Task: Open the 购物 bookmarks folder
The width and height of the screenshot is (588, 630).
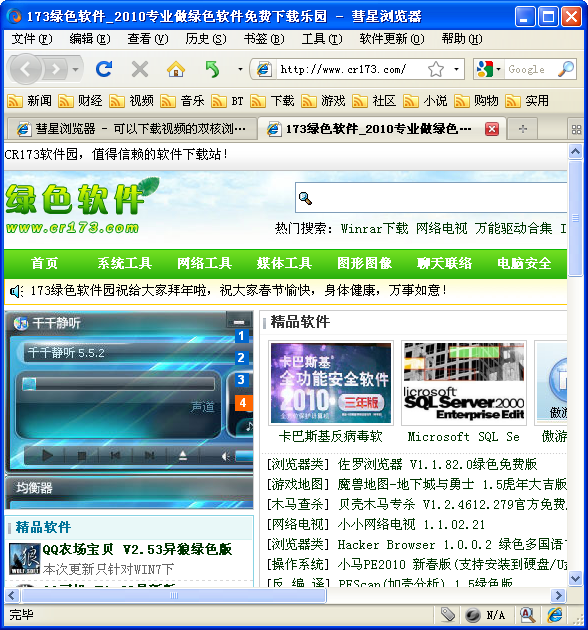Action: coord(476,101)
